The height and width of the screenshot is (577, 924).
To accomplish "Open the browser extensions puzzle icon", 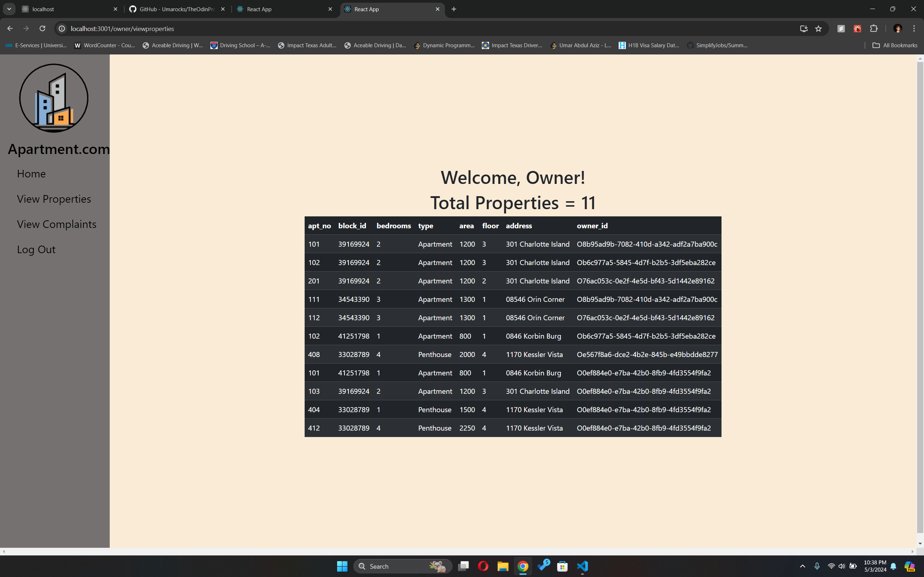I will [873, 28].
